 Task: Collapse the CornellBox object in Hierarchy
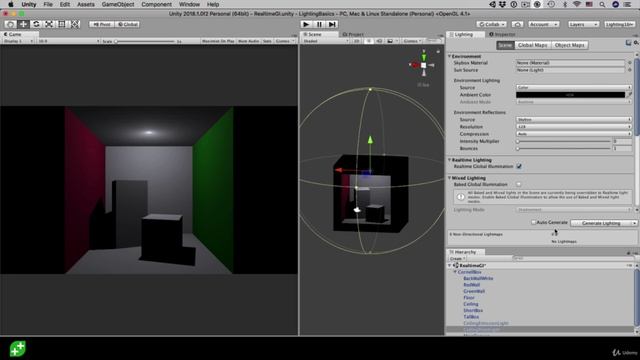click(455, 272)
